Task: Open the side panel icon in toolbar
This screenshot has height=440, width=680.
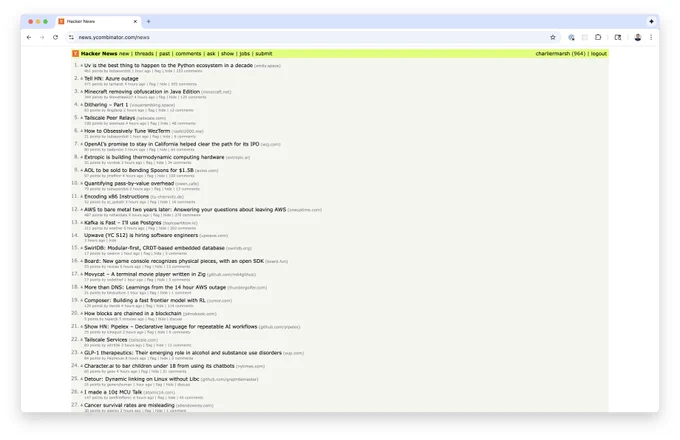Action: click(x=618, y=37)
